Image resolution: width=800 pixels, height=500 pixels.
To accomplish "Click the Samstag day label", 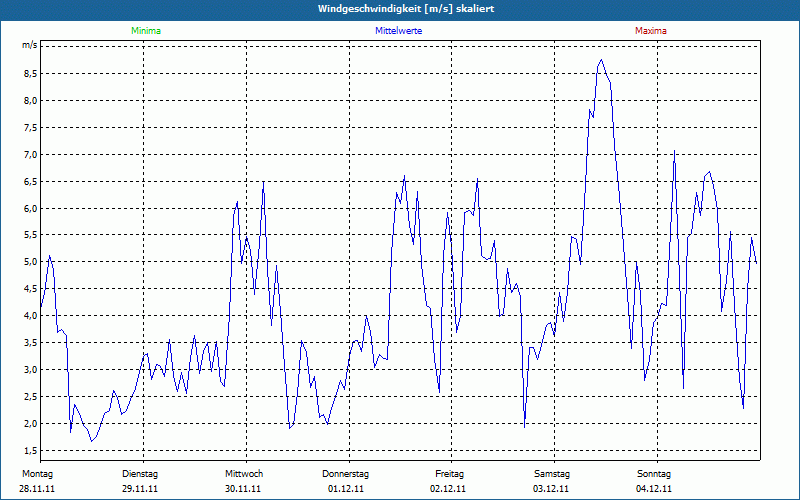I will (x=552, y=474).
